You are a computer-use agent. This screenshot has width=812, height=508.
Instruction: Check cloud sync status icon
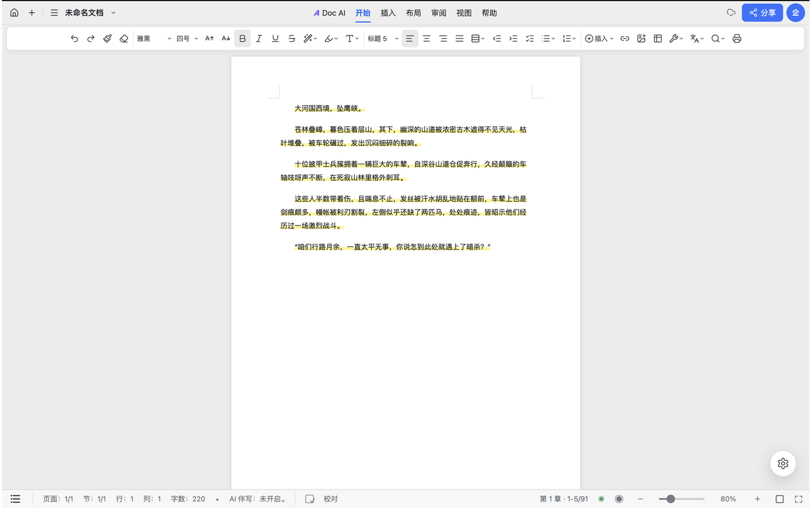[731, 13]
